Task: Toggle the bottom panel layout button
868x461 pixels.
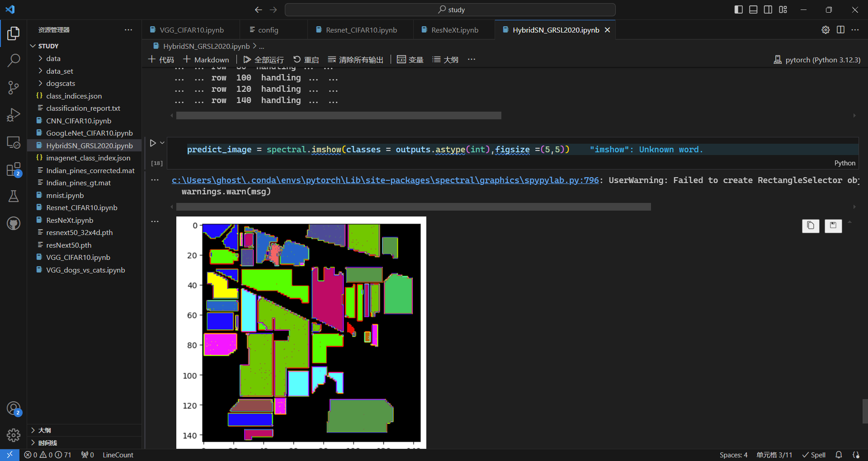Action: pyautogui.click(x=753, y=9)
